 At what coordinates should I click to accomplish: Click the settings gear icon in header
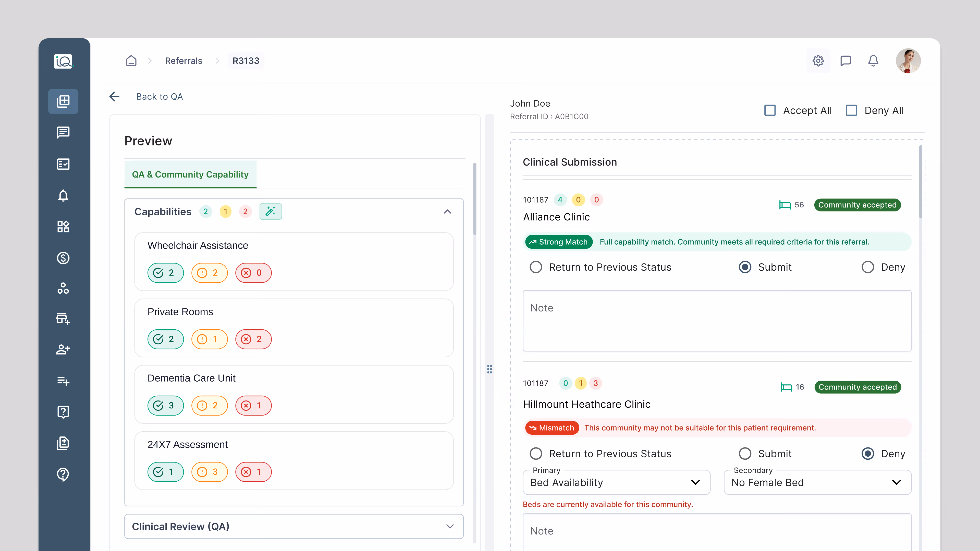[818, 61]
